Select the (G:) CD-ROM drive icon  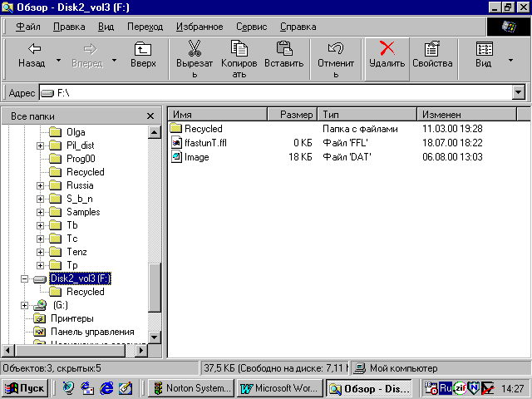tap(40, 305)
